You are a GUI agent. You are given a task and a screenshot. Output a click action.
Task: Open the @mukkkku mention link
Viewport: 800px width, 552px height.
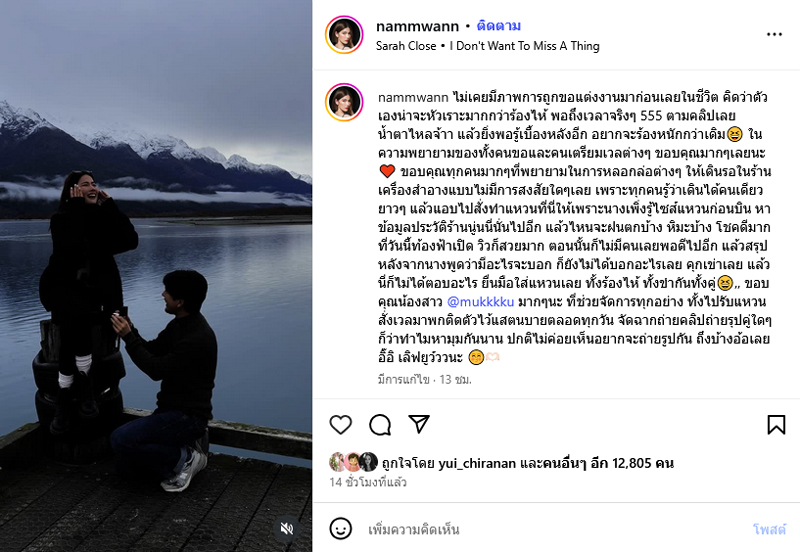480,302
